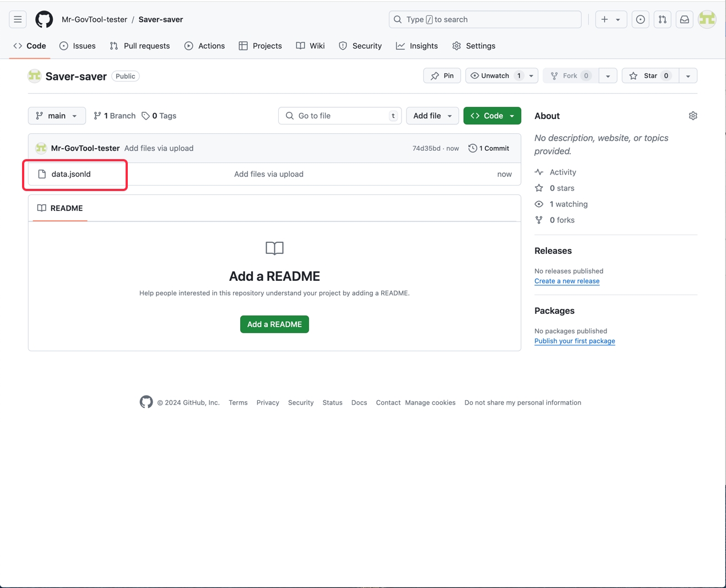Viewport: 726px width, 588px height.
Task: Open the Issues shortcut icon in header
Action: (640, 19)
